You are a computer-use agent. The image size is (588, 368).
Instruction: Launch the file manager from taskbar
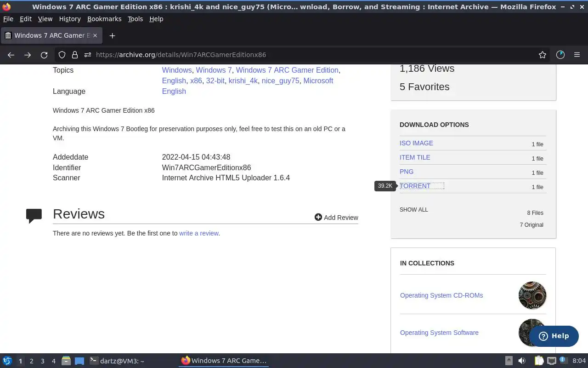(66, 361)
